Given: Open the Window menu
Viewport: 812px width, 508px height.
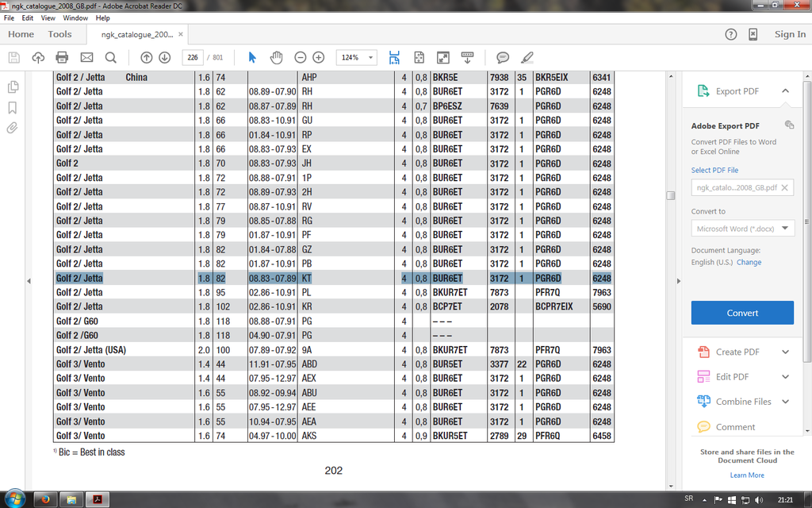Looking at the screenshot, I should pos(75,17).
